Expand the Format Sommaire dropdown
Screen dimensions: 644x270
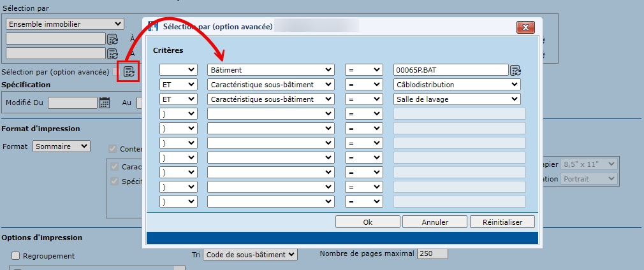point(61,146)
